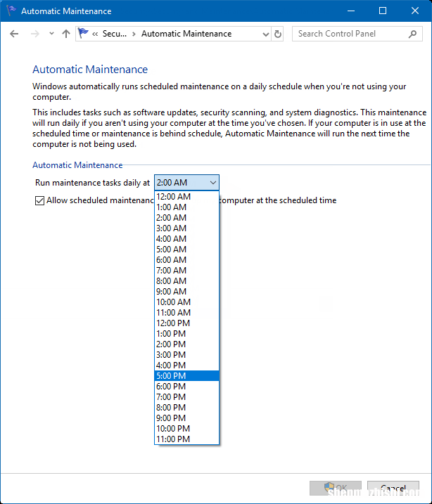Image resolution: width=432 pixels, height=504 pixels.
Task: Set time to 11:00 AM
Action: tap(186, 313)
